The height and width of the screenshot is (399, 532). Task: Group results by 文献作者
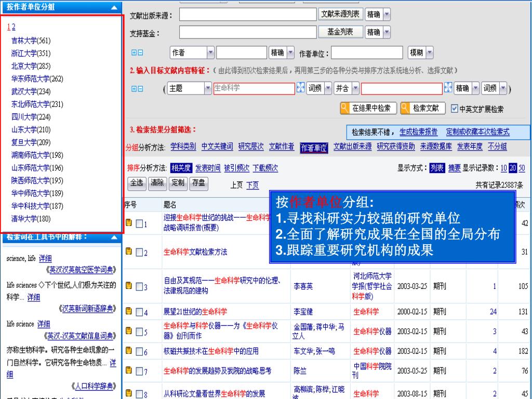click(282, 146)
